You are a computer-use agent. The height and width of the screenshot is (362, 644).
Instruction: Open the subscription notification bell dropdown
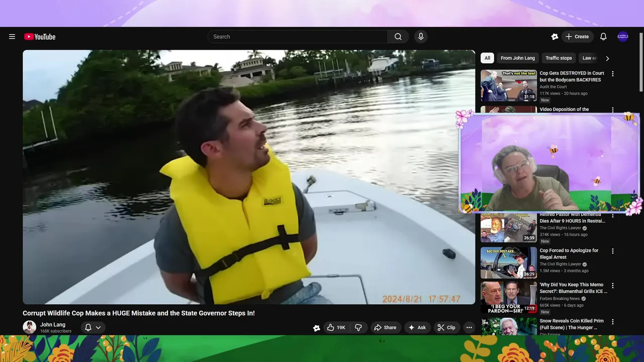point(93,327)
